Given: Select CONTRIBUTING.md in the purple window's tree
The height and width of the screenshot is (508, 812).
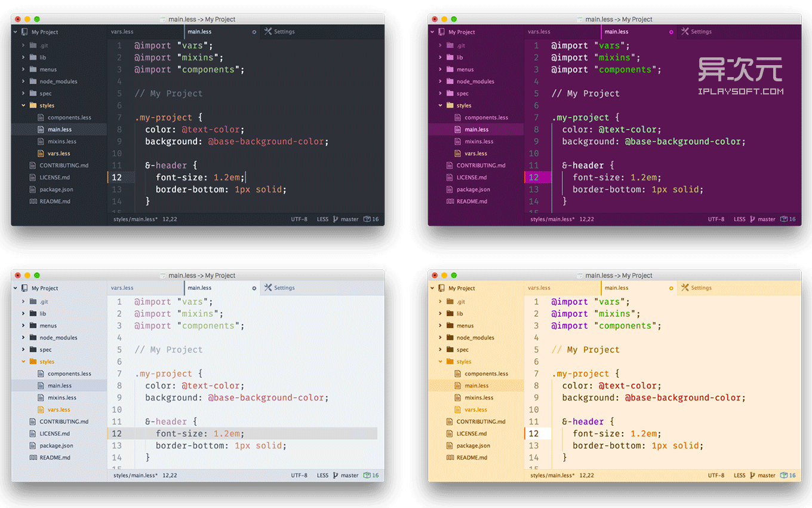Looking at the screenshot, I should click(481, 166).
